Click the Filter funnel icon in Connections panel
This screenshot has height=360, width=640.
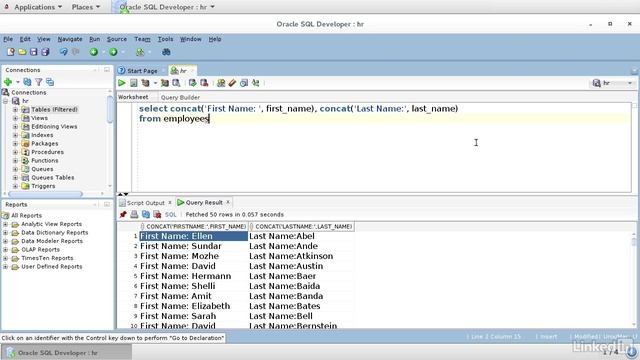[x=38, y=82]
